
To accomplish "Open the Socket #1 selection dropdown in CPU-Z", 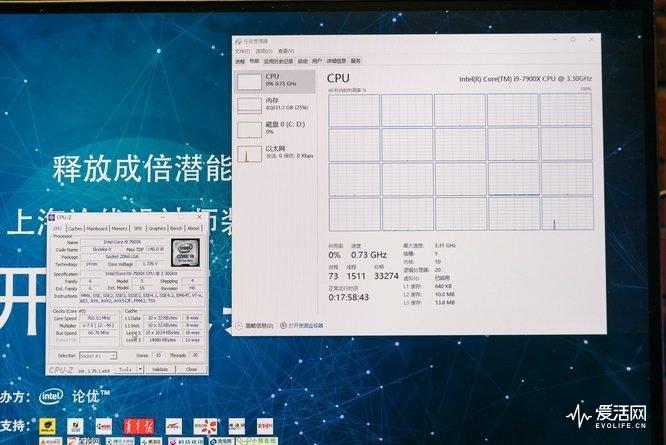I will tap(98, 355).
